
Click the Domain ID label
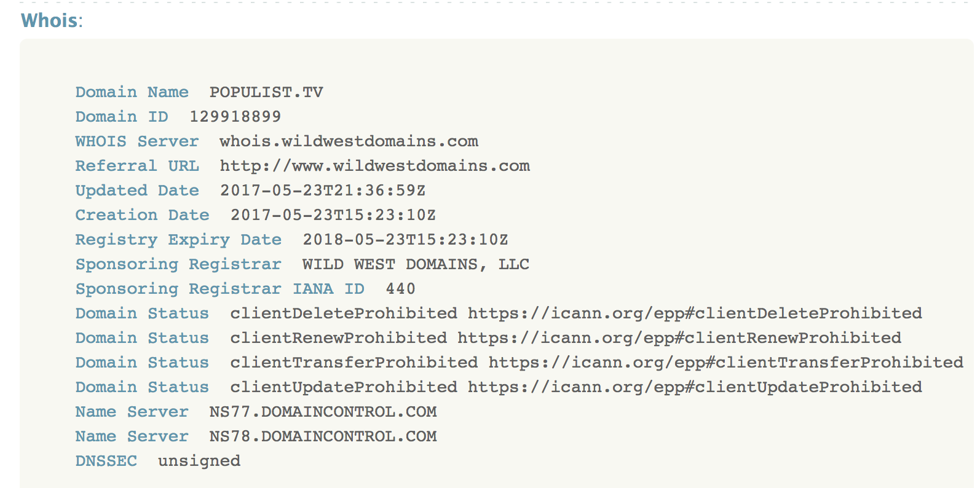click(122, 117)
